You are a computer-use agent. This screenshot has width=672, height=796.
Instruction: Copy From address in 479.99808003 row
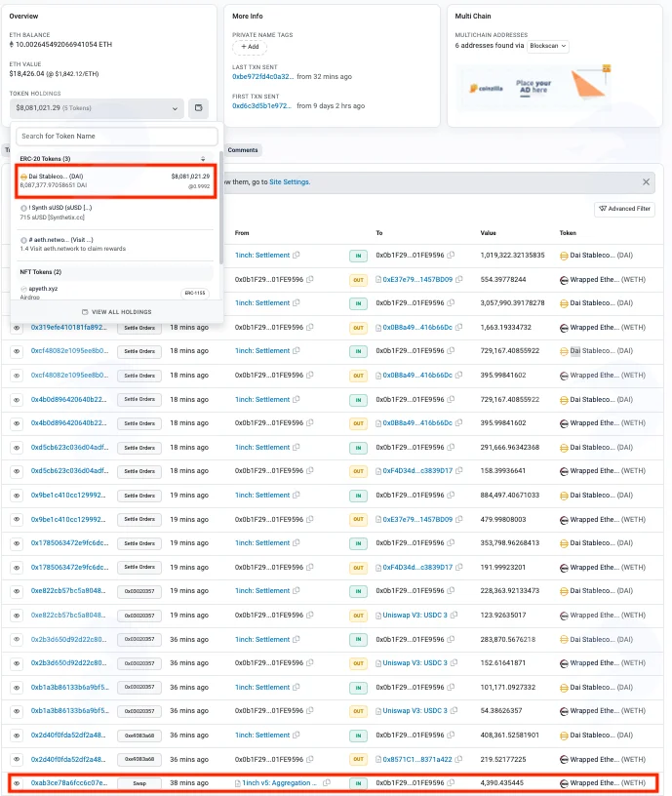310,519
